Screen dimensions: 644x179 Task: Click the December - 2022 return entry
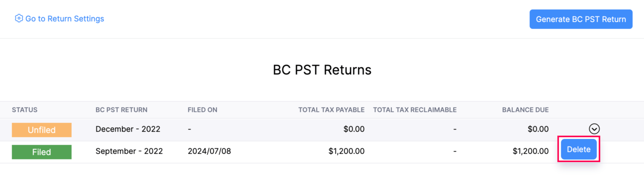coord(128,129)
